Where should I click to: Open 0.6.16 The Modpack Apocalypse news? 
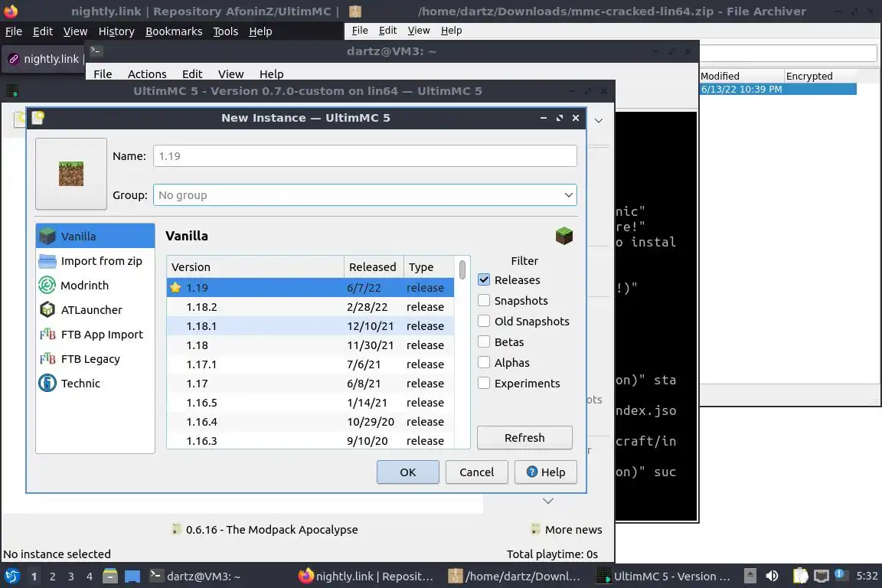[272, 530]
